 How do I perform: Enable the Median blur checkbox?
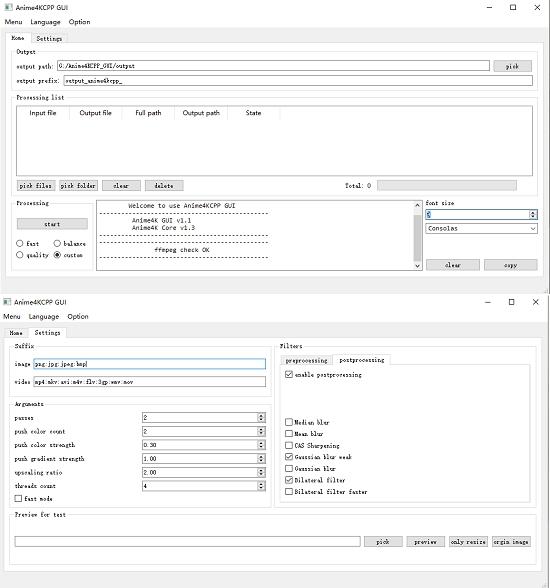tap(289, 422)
